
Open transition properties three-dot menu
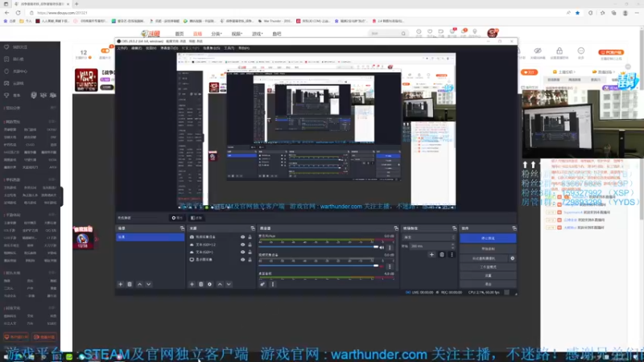[452, 254]
